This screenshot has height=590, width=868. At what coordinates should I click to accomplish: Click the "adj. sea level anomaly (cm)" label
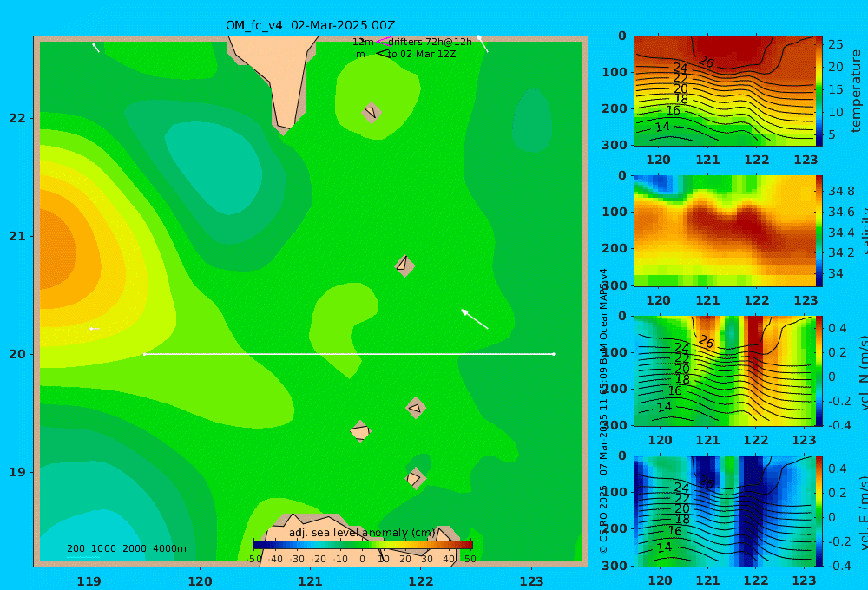362,533
